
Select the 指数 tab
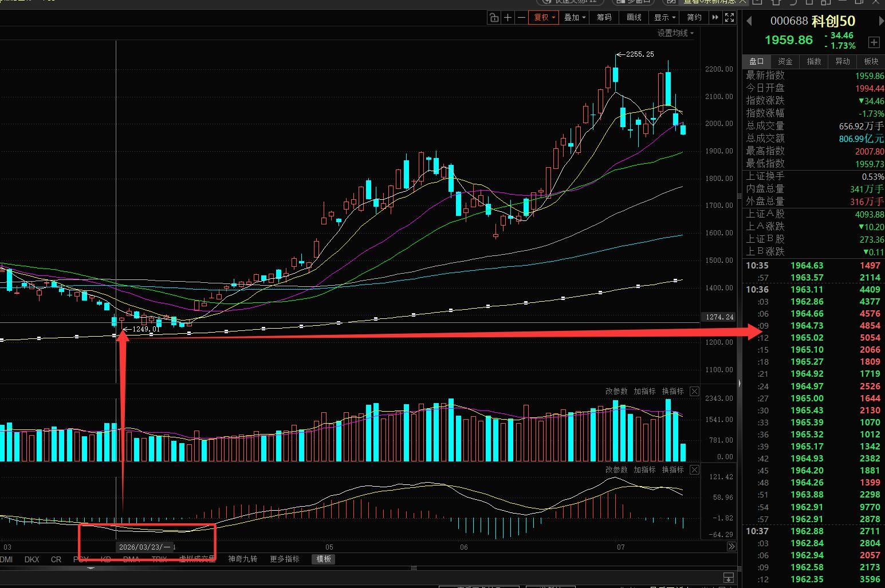(x=814, y=62)
